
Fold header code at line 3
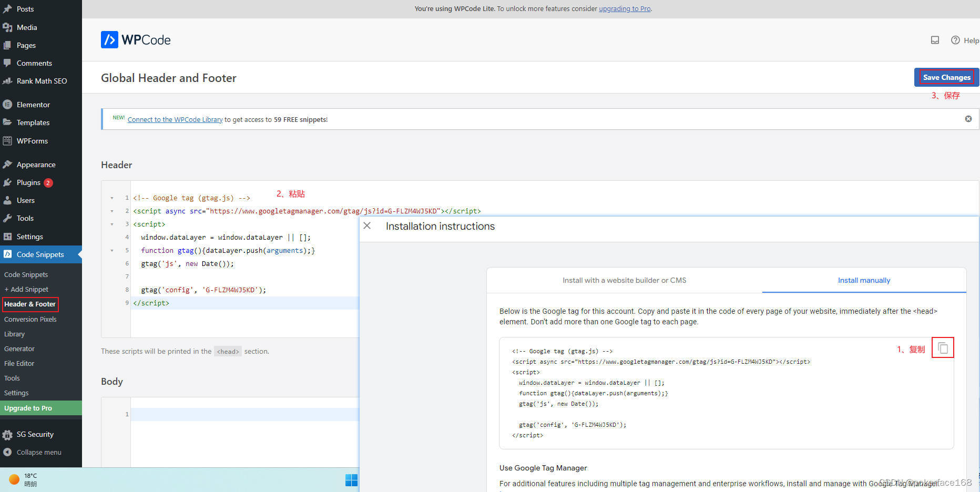tap(111, 224)
